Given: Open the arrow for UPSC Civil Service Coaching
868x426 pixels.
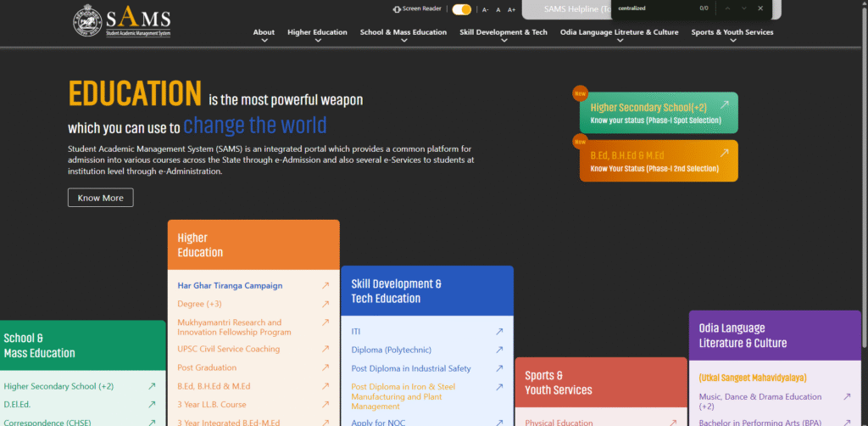Looking at the screenshot, I should (x=325, y=349).
